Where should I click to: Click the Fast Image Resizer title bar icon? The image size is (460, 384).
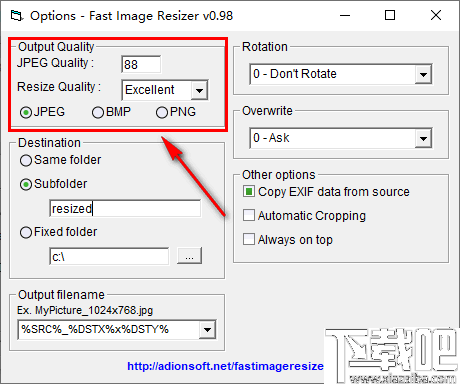point(16,16)
